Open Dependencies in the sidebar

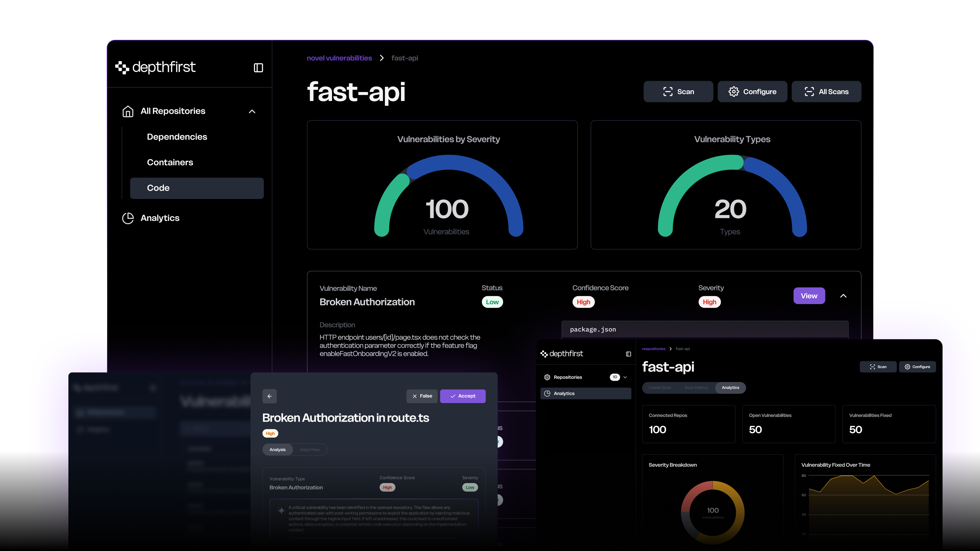pos(177,137)
